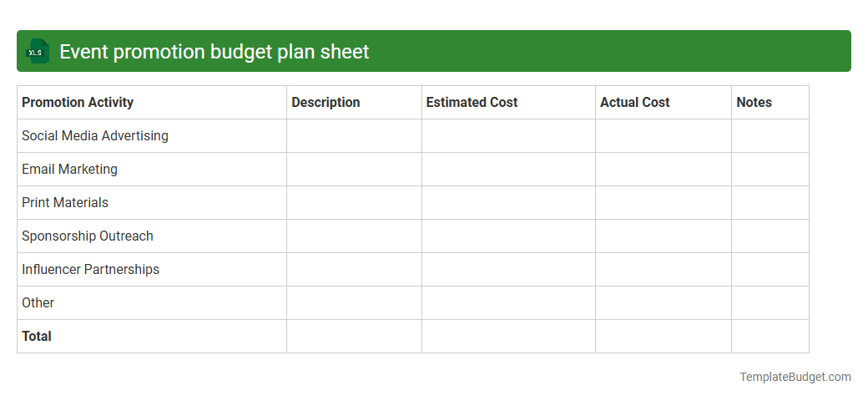
Task: Click the 'Email Marketing' row label
Action: (70, 169)
